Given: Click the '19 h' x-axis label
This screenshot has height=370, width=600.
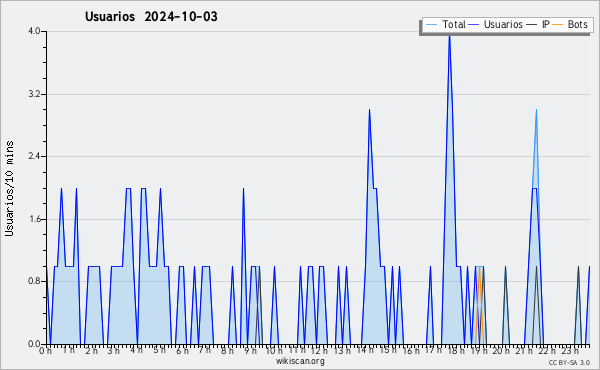Looking at the screenshot, I should tap(479, 350).
